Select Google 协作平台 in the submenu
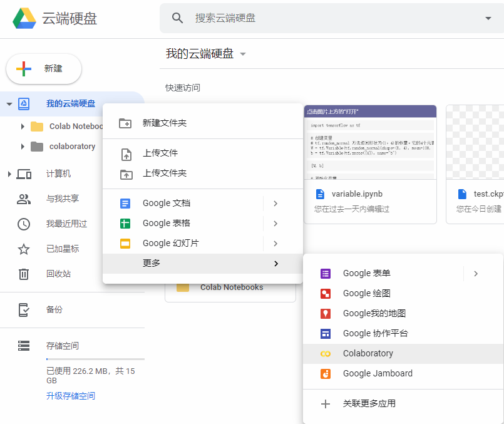Image resolution: width=504 pixels, height=424 pixels. [x=403, y=334]
